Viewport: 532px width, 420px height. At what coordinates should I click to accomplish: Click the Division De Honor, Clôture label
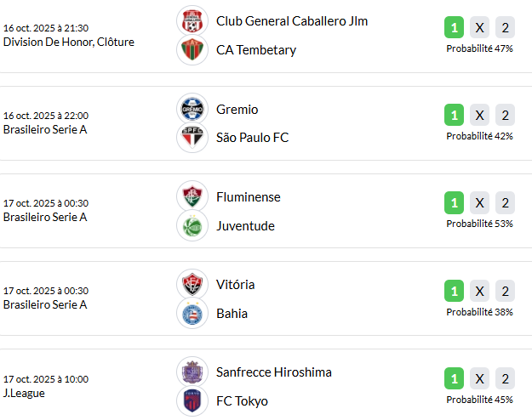68,42
